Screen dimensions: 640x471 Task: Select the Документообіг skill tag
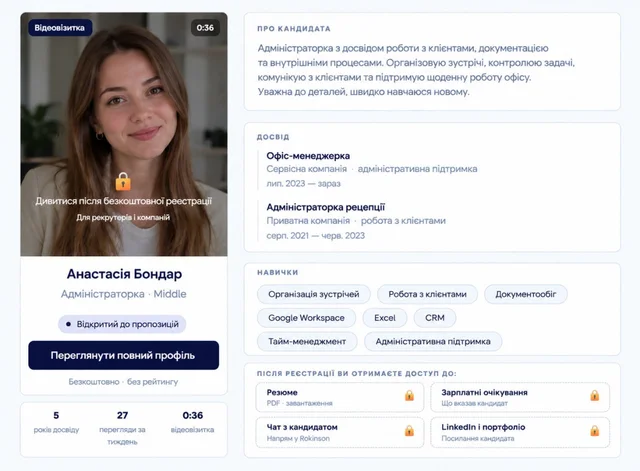(526, 294)
